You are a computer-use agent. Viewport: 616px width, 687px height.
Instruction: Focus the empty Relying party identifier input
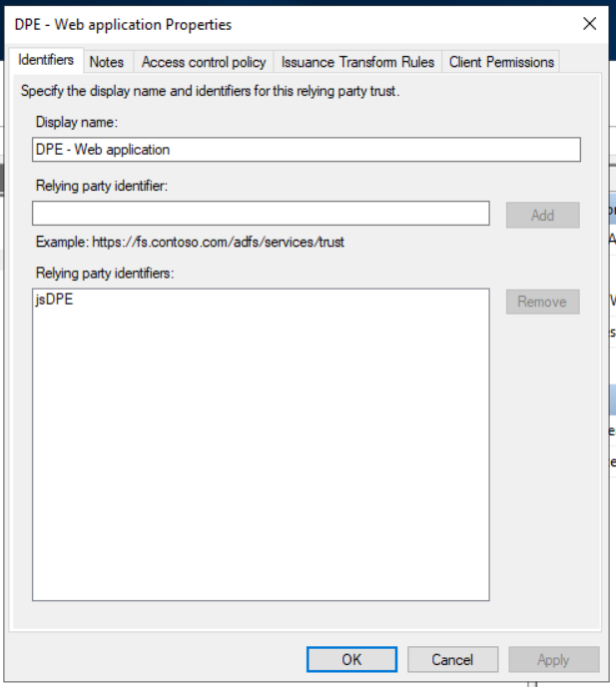(x=261, y=214)
